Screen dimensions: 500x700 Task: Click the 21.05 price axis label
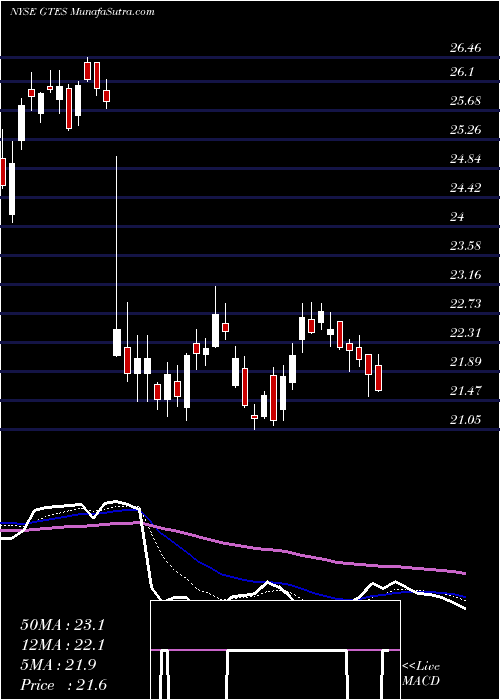pyautogui.click(x=465, y=420)
